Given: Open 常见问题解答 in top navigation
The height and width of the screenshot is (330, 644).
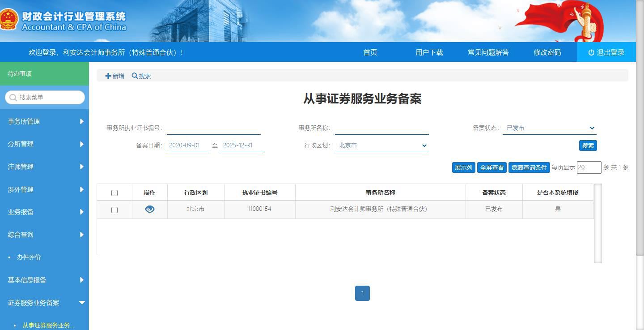Looking at the screenshot, I should (488, 52).
